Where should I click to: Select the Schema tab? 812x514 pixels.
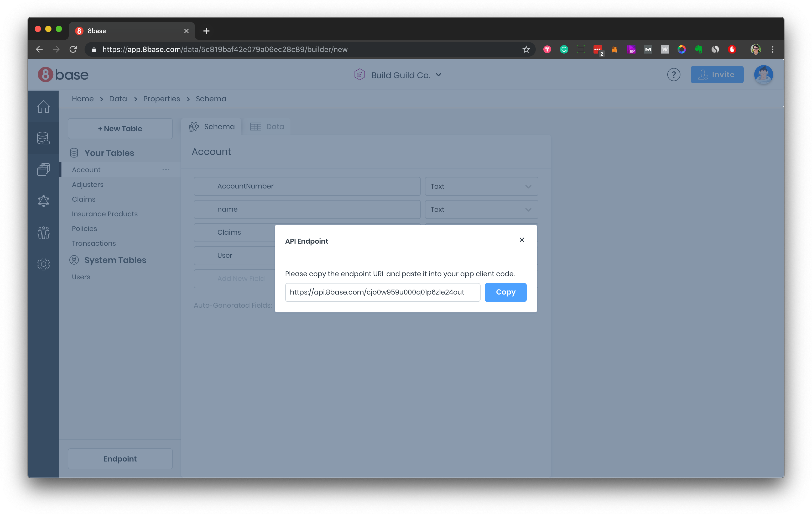pos(212,127)
